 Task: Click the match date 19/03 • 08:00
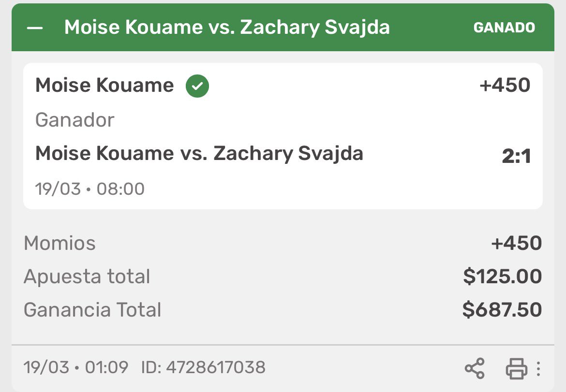pos(90,189)
